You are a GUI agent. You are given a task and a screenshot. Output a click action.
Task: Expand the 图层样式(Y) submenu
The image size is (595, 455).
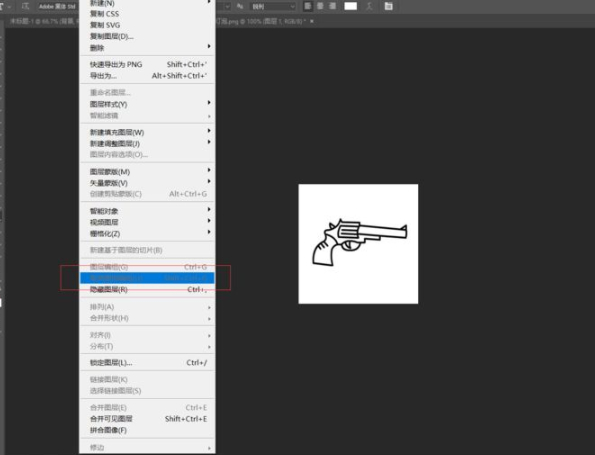click(147, 104)
